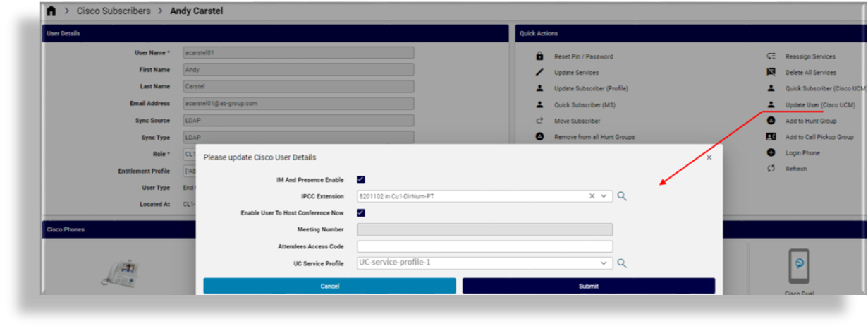
Task: Search IPCC Extension with magnifier icon
Action: tap(622, 196)
